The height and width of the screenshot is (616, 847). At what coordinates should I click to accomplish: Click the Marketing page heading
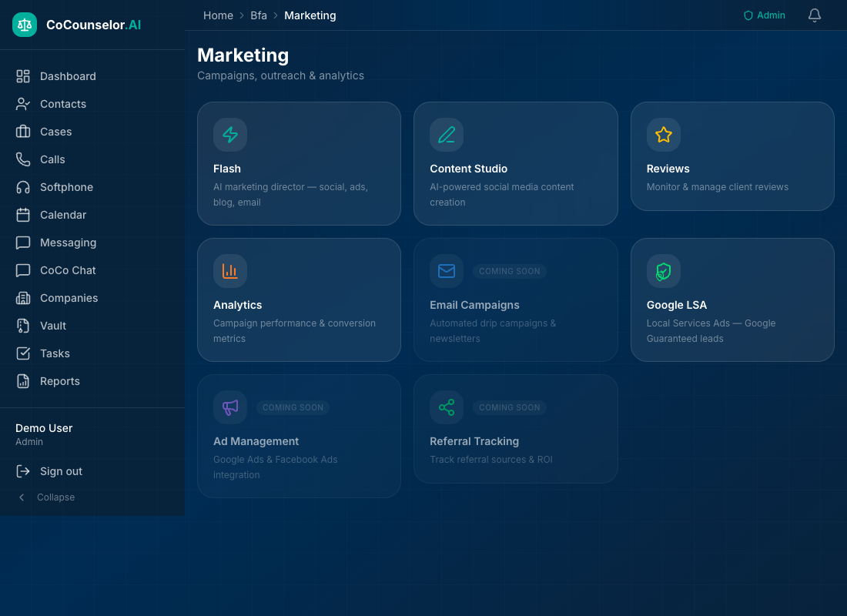point(243,55)
